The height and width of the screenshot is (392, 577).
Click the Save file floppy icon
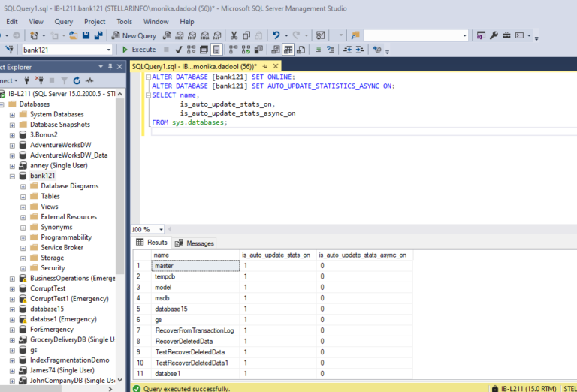pos(86,35)
